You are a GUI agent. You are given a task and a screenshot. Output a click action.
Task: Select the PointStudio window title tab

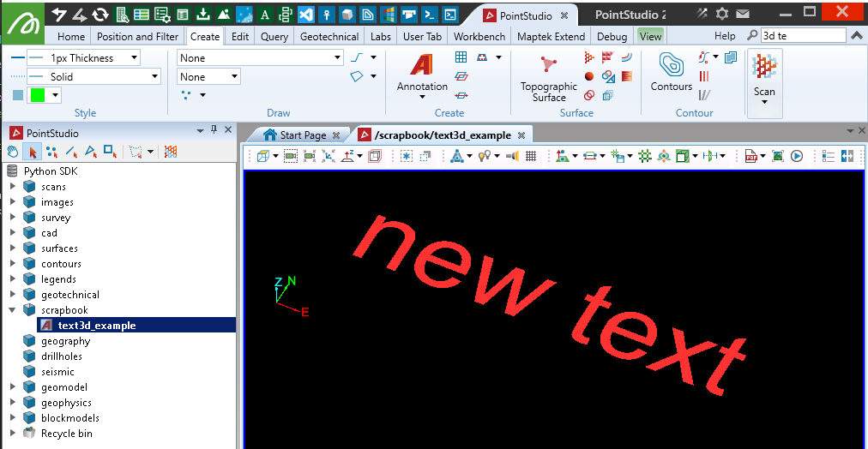tap(525, 15)
